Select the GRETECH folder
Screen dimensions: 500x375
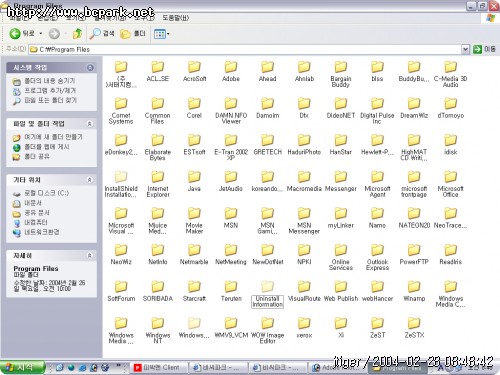[x=267, y=145]
